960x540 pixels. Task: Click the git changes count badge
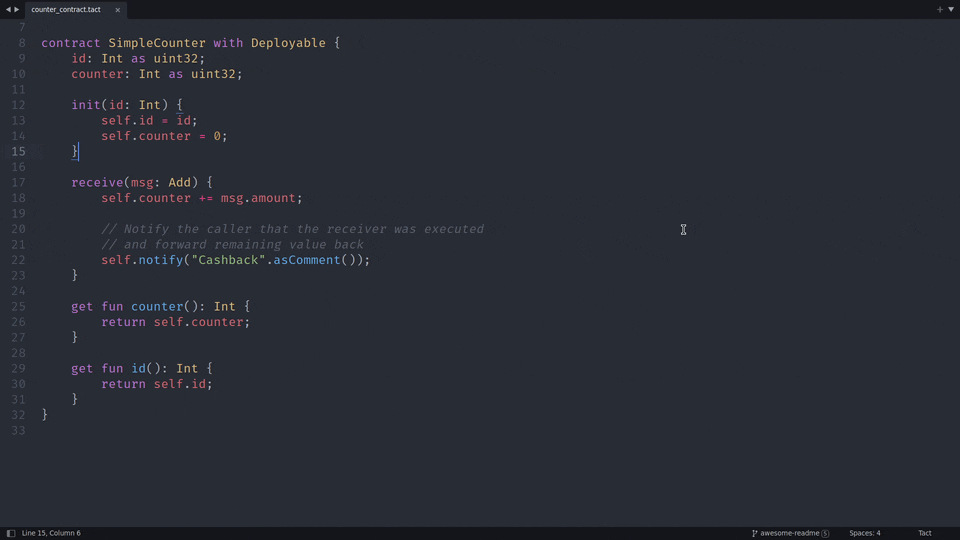pos(825,533)
